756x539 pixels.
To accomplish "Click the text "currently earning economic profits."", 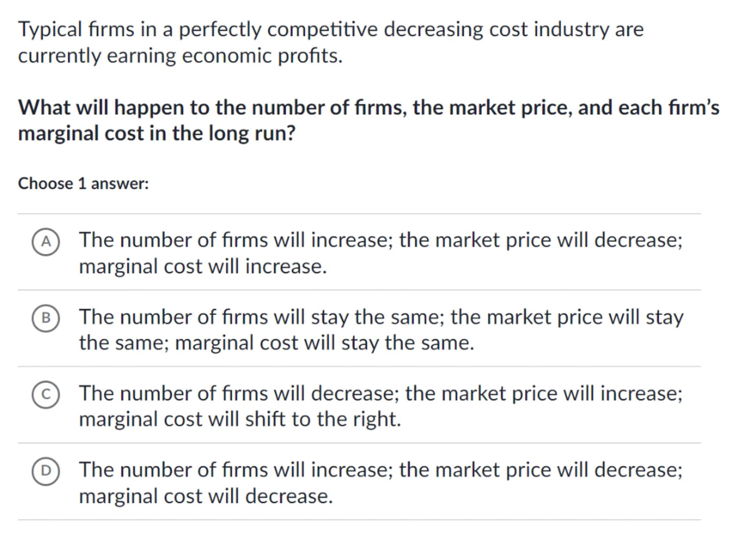I will click(x=180, y=56).
